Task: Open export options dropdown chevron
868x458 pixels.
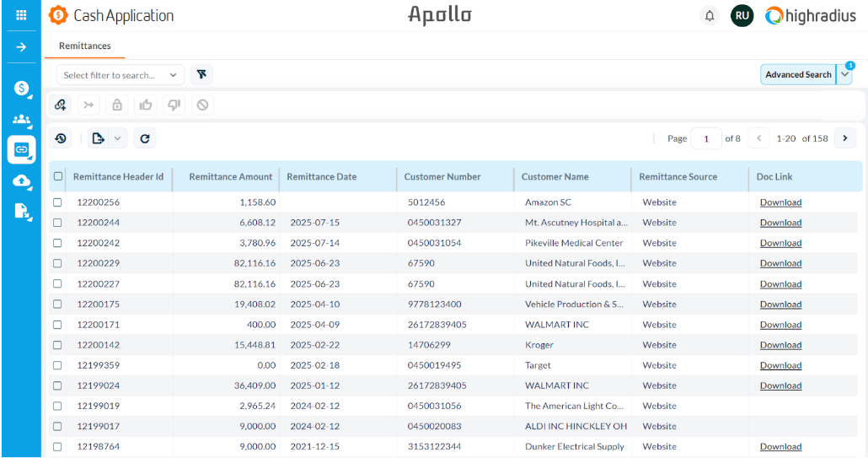Action: click(117, 138)
